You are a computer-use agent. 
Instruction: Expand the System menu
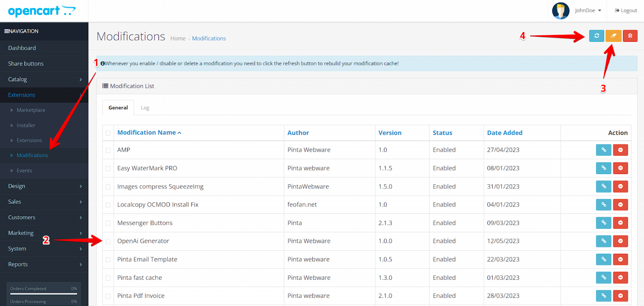coord(44,249)
